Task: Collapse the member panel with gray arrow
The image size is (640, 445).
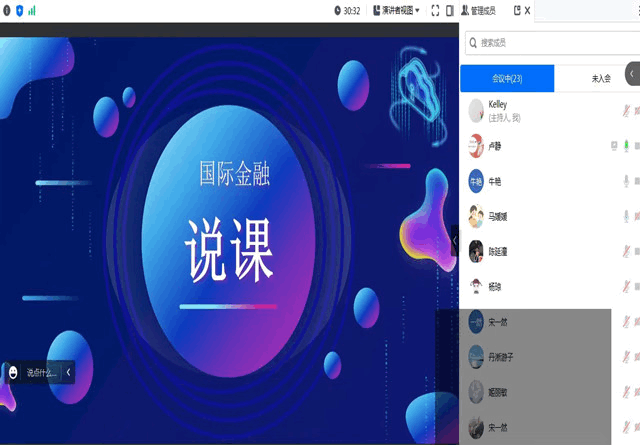Action: tap(632, 73)
